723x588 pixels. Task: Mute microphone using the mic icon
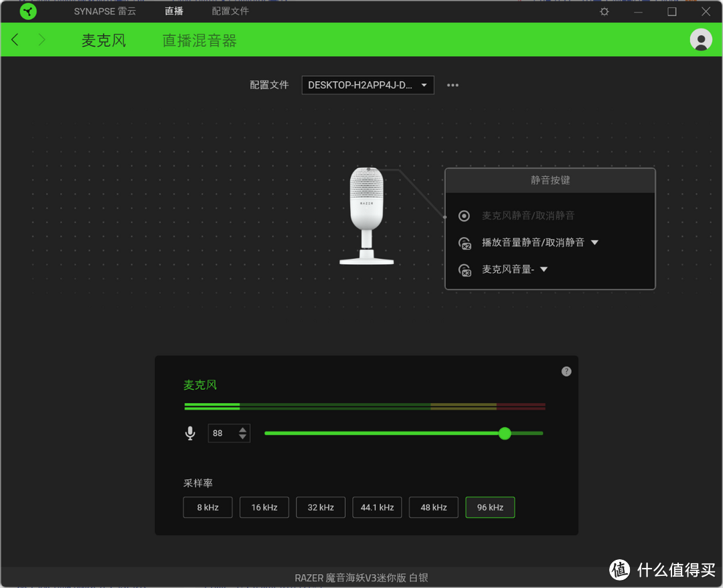[190, 433]
